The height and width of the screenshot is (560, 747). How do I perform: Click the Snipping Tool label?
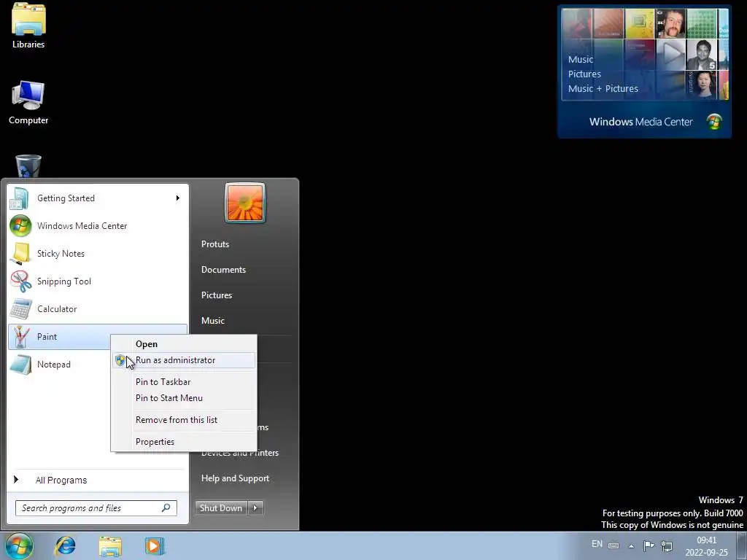click(64, 281)
